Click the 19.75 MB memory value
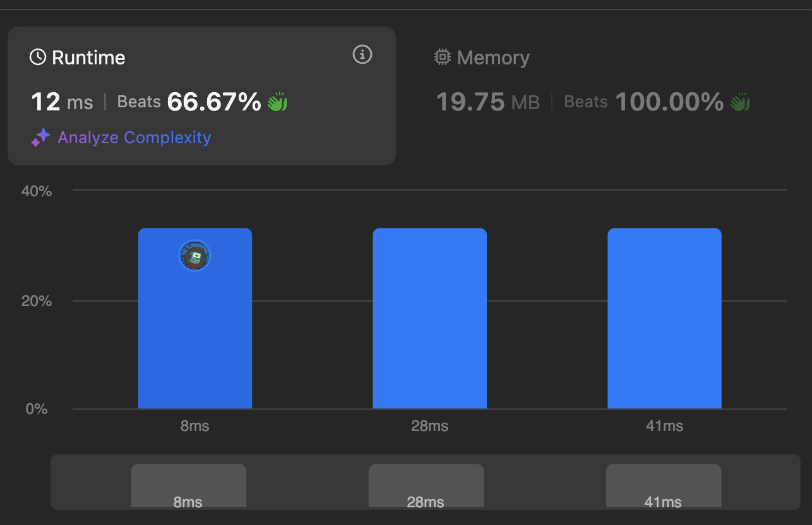The width and height of the screenshot is (812, 525). (x=488, y=102)
